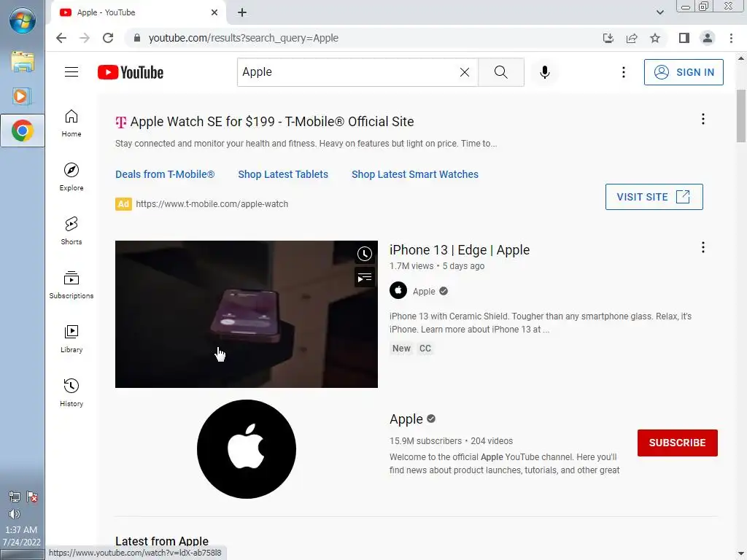Click the VISIT SITE button
The image size is (747, 560).
[x=654, y=197]
